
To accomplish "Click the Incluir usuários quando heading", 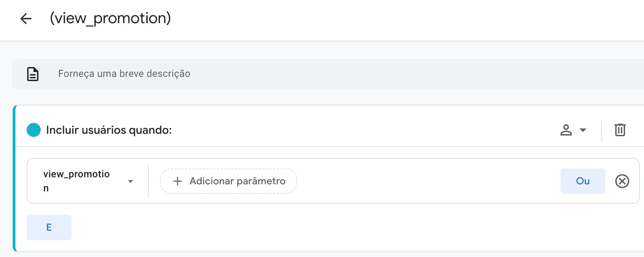I will click(109, 130).
